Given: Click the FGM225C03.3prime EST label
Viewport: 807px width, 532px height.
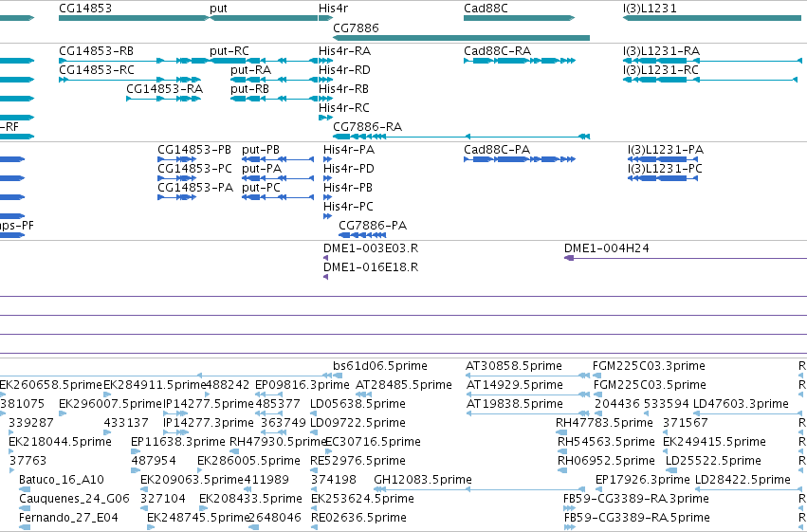Looking at the screenshot, I should coord(649,366).
